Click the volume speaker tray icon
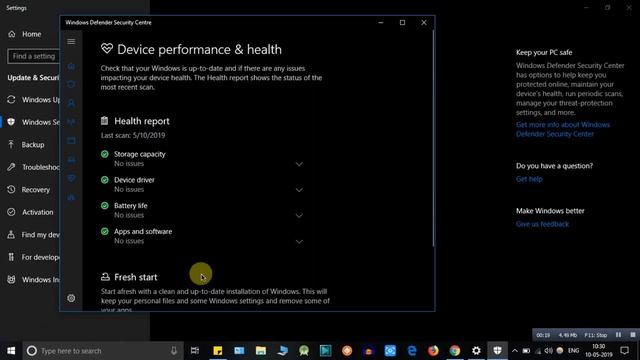The width and height of the screenshot is (640, 360). pyautogui.click(x=549, y=351)
